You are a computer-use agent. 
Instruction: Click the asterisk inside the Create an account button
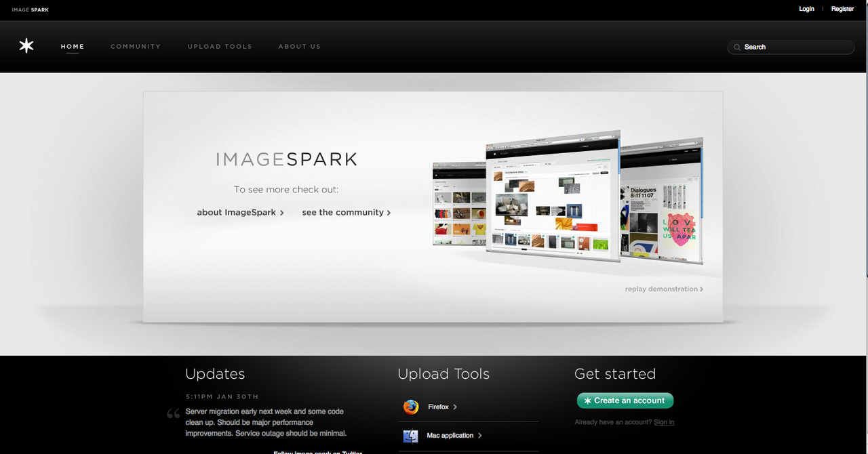pyautogui.click(x=587, y=400)
